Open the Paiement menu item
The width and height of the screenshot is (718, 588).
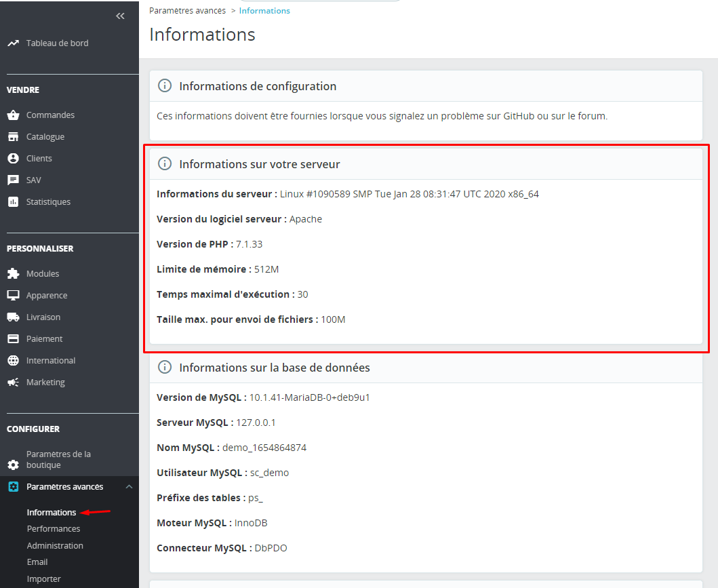[44, 339]
